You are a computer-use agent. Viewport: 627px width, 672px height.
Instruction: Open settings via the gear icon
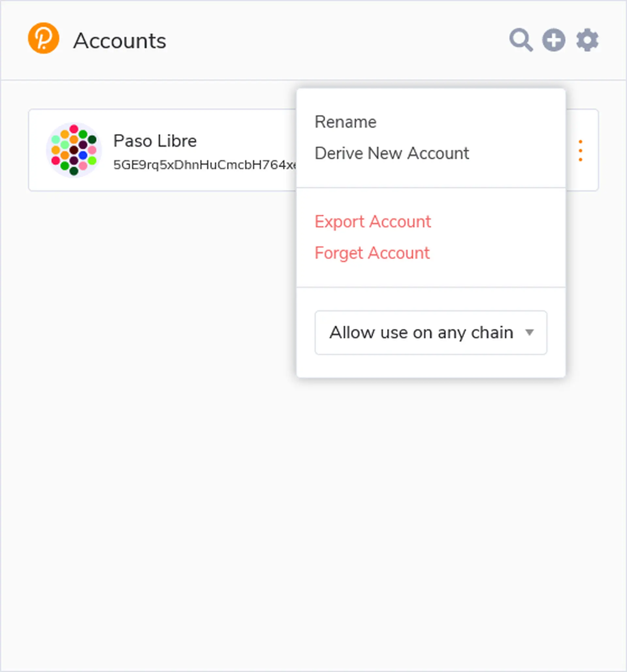pyautogui.click(x=587, y=40)
